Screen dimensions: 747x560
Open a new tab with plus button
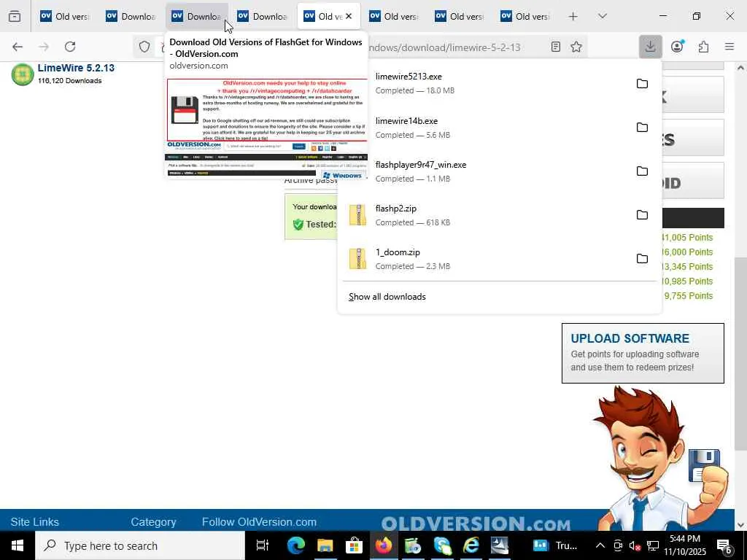tap(573, 16)
